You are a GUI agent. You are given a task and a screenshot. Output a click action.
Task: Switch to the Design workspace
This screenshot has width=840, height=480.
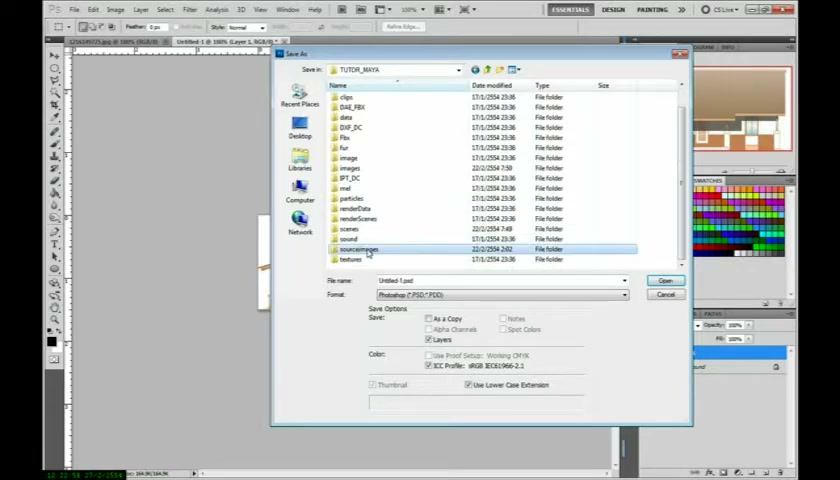(613, 10)
